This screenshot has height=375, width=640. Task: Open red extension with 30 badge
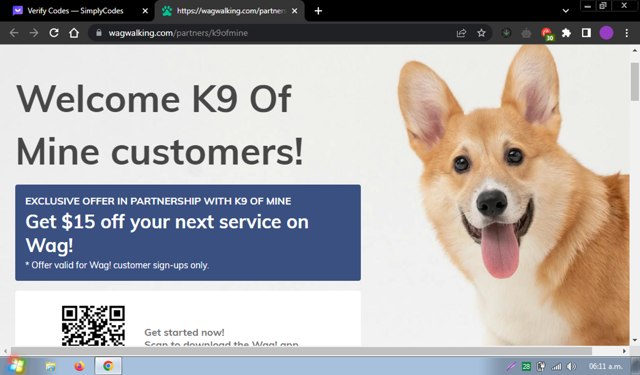[547, 33]
